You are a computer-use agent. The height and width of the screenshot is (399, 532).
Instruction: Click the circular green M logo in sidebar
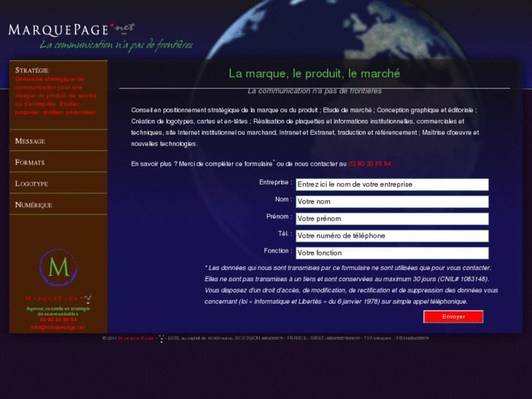click(59, 267)
